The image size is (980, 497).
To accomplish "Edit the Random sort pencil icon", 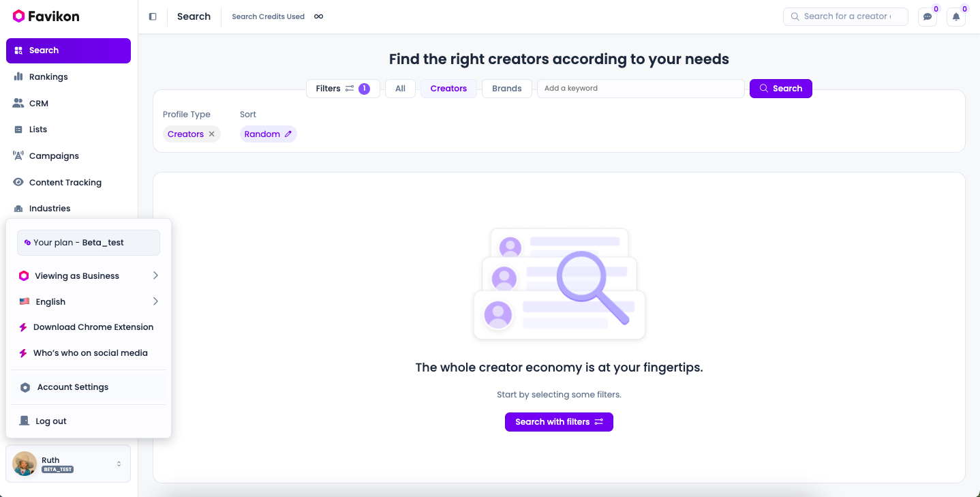I will (288, 134).
